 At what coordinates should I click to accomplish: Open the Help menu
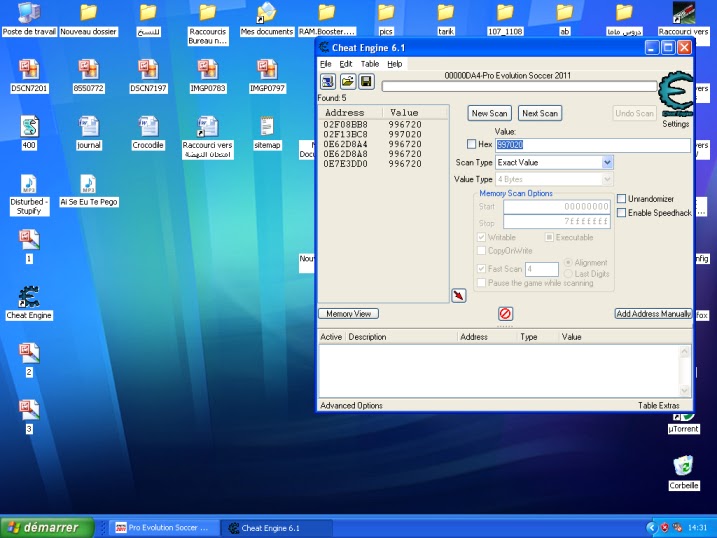click(395, 64)
